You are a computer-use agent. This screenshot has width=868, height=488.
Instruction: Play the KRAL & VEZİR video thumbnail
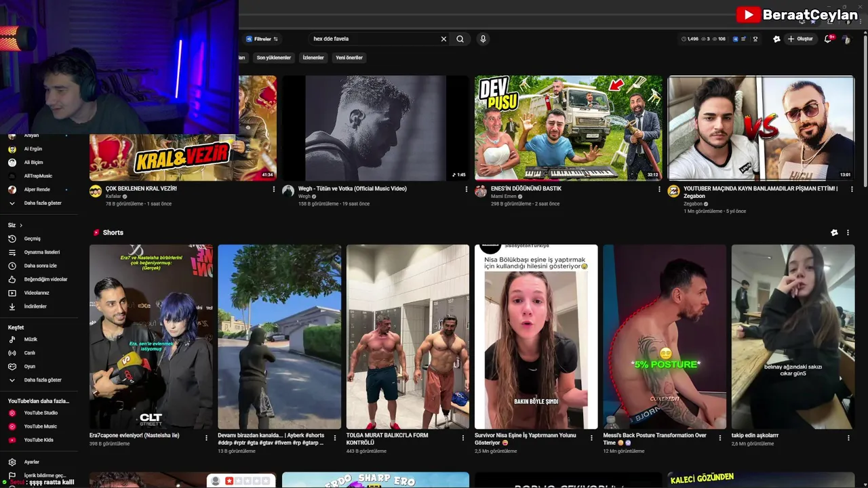(x=183, y=128)
